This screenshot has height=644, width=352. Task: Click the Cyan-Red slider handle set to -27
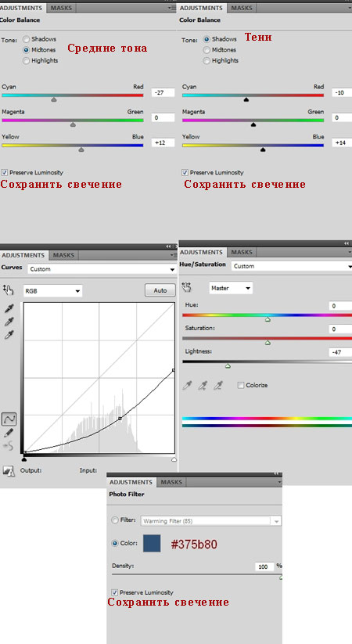click(54, 99)
